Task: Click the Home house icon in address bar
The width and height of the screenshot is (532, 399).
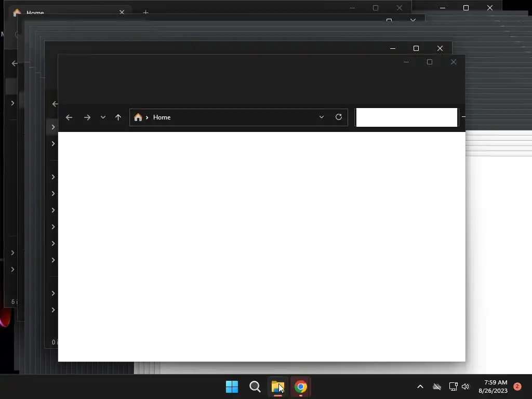Action: 138,117
